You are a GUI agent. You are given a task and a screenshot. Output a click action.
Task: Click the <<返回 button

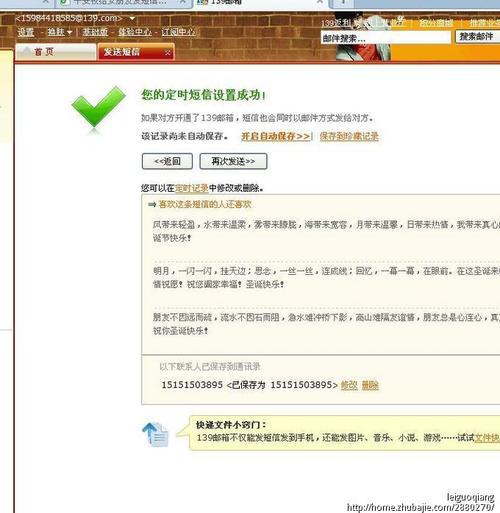click(x=167, y=161)
